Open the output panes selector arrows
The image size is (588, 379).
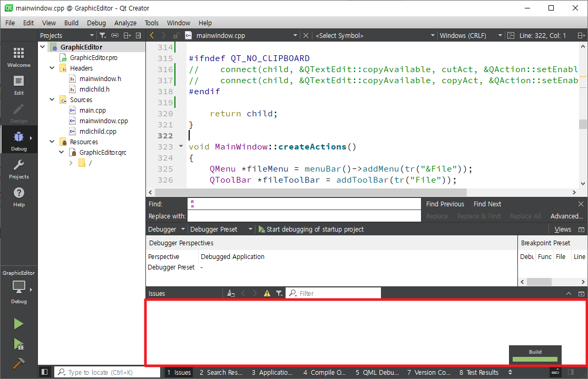[510, 372]
